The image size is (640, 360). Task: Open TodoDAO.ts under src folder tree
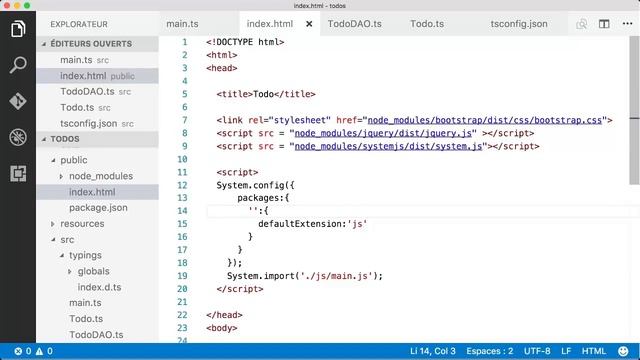tap(97, 335)
